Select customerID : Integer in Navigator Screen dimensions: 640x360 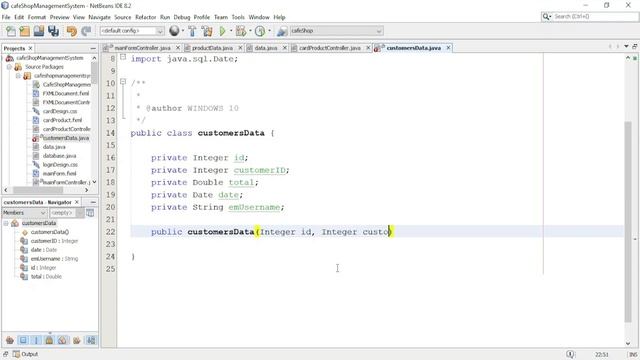click(54, 241)
